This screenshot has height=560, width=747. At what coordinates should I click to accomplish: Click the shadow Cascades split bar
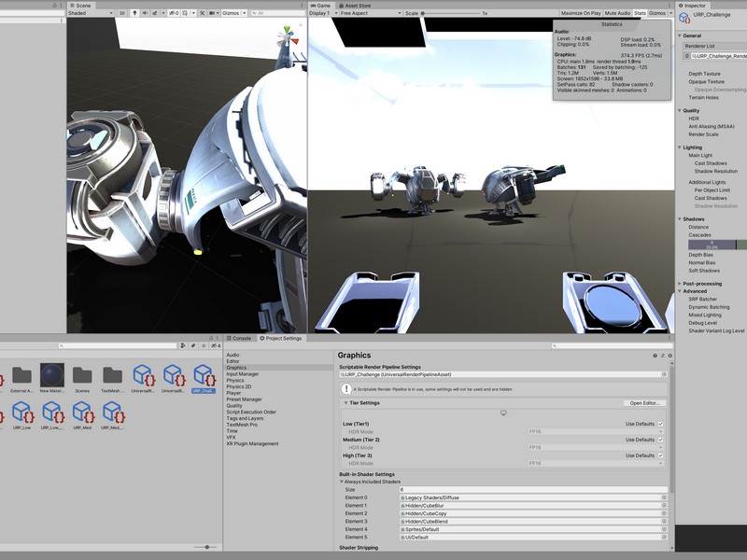point(717,245)
